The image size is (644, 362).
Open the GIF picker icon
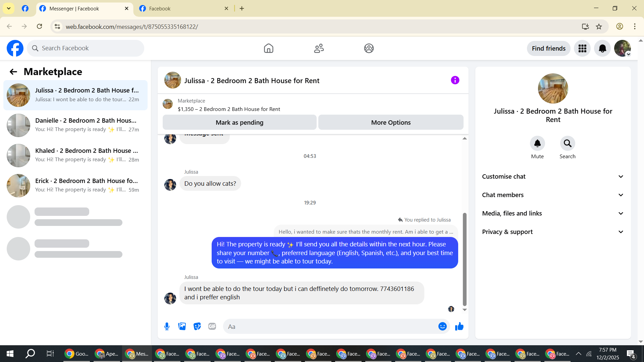pos(212,326)
